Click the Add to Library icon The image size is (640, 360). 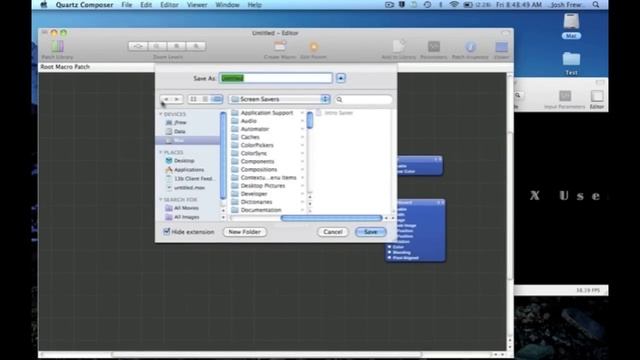[399, 46]
